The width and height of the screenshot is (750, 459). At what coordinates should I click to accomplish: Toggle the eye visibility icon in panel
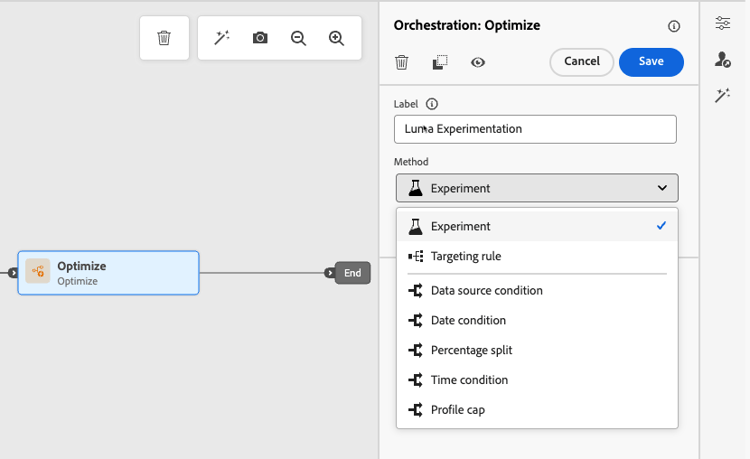tap(478, 62)
